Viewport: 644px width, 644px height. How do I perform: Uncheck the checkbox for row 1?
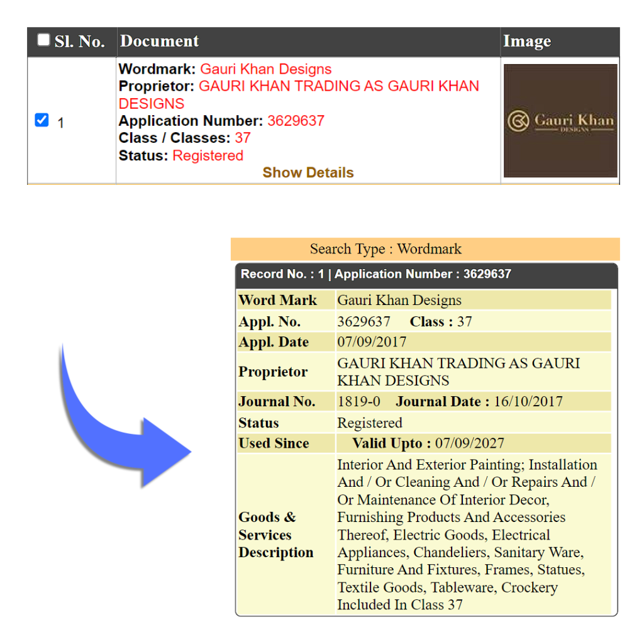(42, 120)
